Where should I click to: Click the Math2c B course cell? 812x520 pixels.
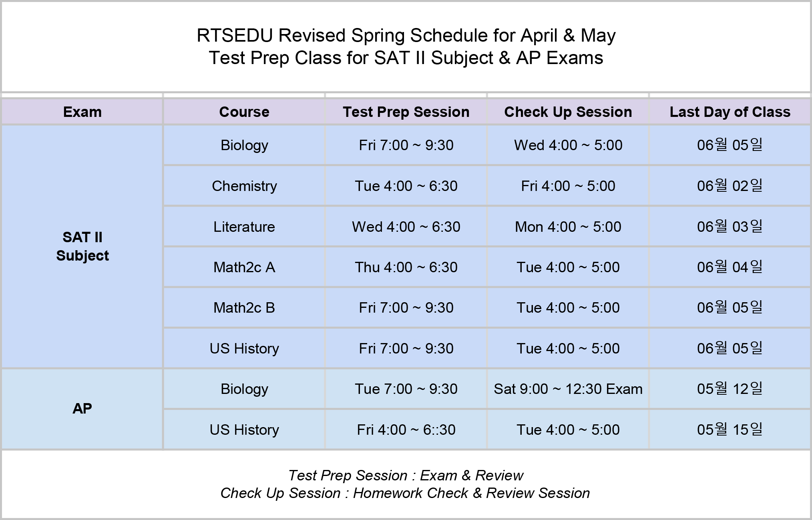pos(244,307)
